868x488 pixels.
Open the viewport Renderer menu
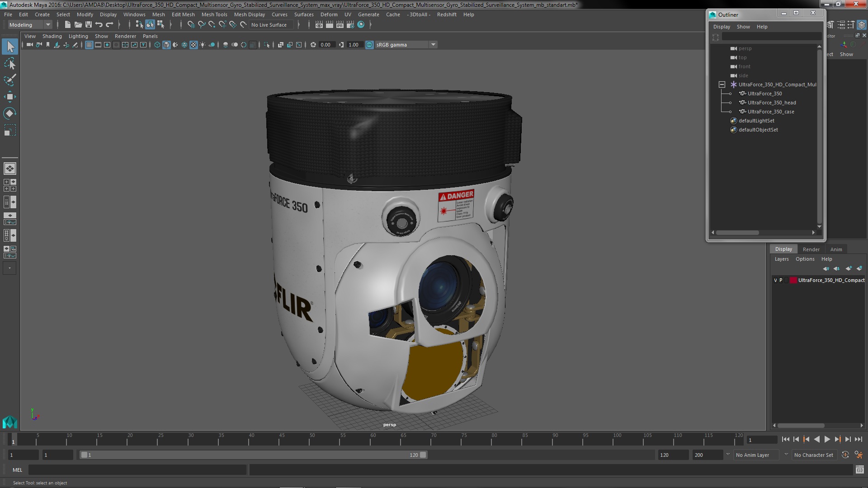(125, 36)
